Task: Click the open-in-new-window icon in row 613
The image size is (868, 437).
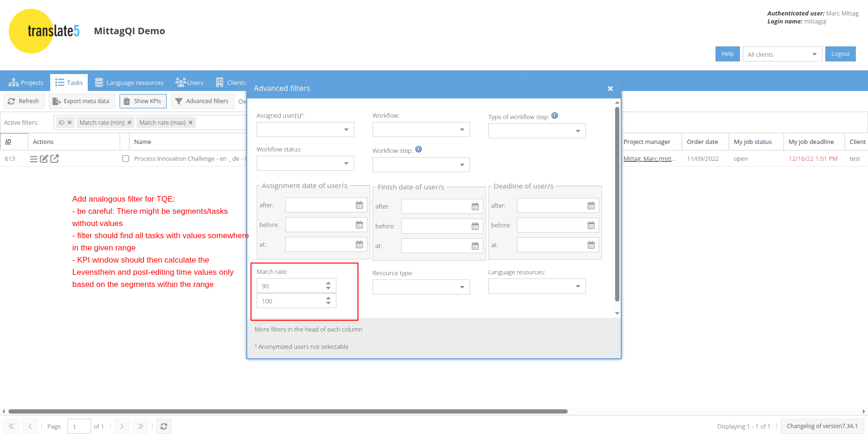Action: coord(54,159)
